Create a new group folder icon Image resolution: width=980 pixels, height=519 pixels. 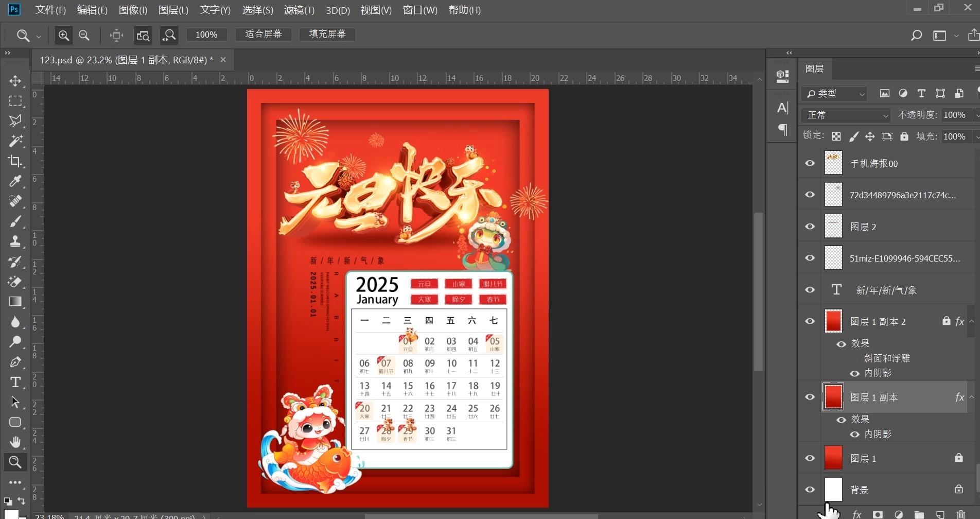919,514
